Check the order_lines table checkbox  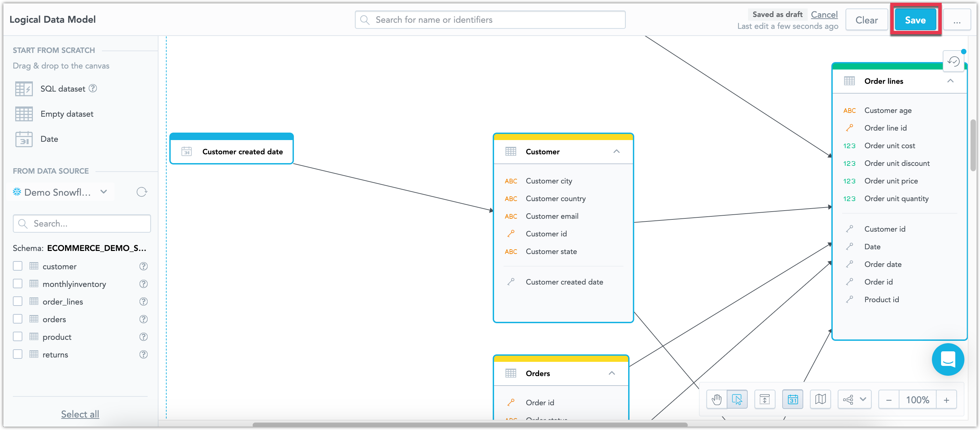18,301
